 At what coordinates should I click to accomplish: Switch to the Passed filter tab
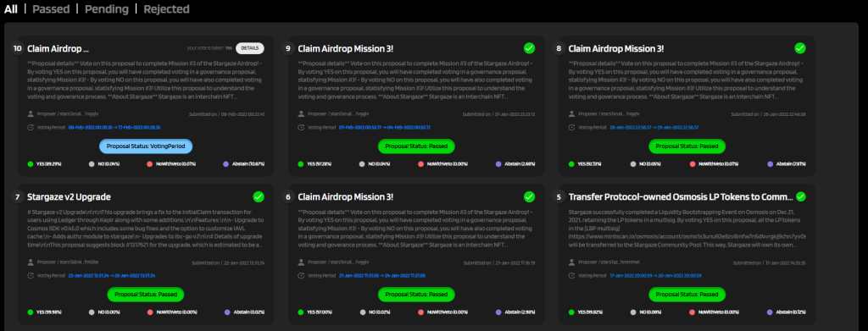click(51, 8)
